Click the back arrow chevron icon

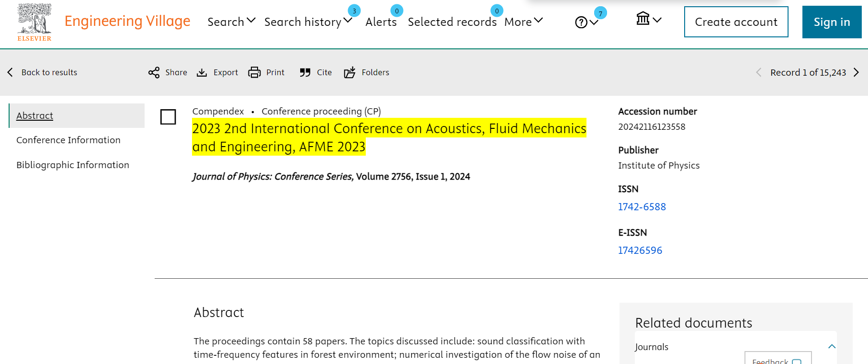(10, 72)
